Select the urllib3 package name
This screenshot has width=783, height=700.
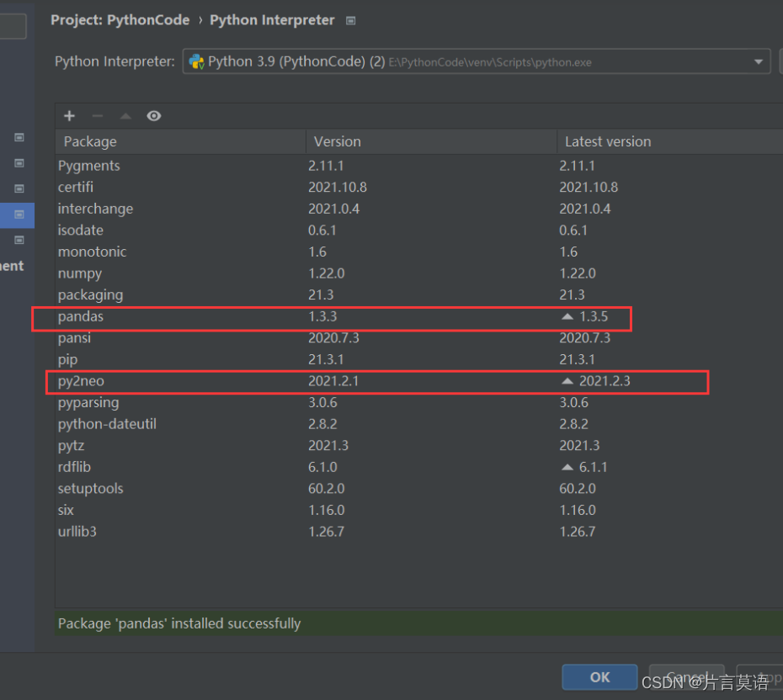(77, 532)
